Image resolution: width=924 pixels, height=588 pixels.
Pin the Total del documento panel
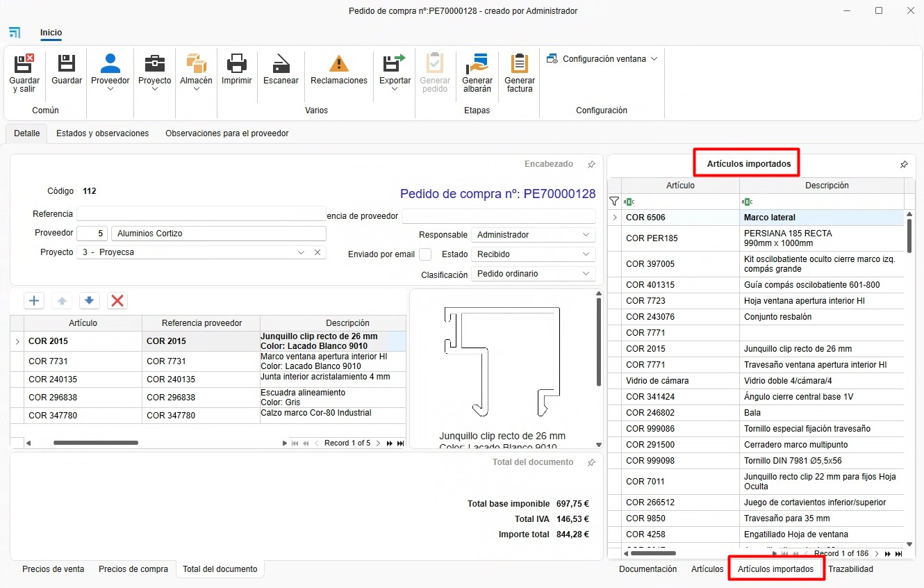pyautogui.click(x=591, y=462)
